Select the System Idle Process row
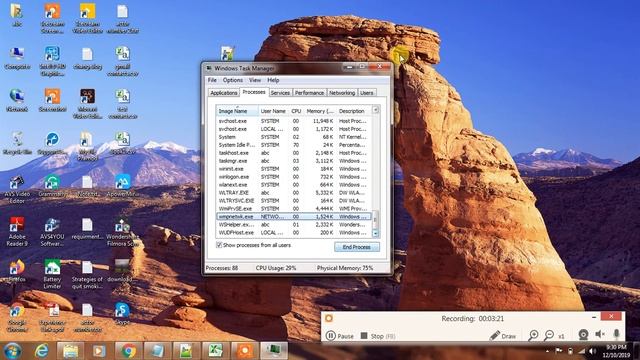The height and width of the screenshot is (360, 640). (x=293, y=145)
